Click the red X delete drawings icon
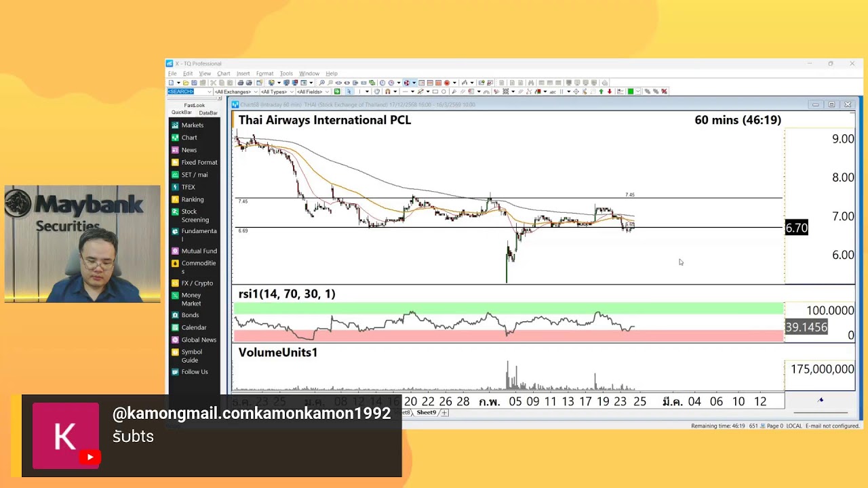 click(x=665, y=91)
